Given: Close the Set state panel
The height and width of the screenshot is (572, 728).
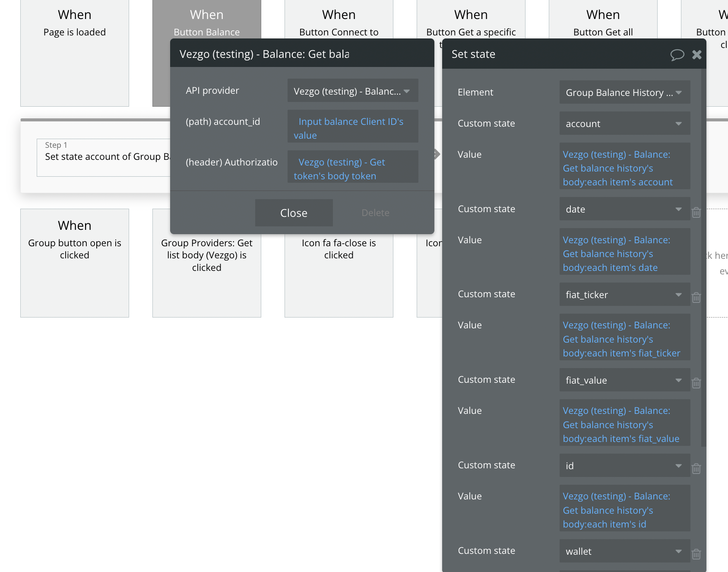Looking at the screenshot, I should click(696, 54).
